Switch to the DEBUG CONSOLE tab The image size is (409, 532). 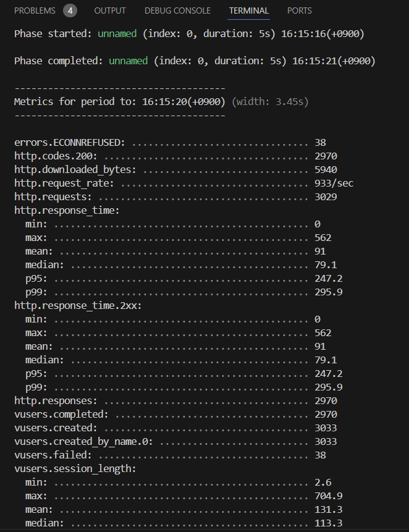coord(177,11)
